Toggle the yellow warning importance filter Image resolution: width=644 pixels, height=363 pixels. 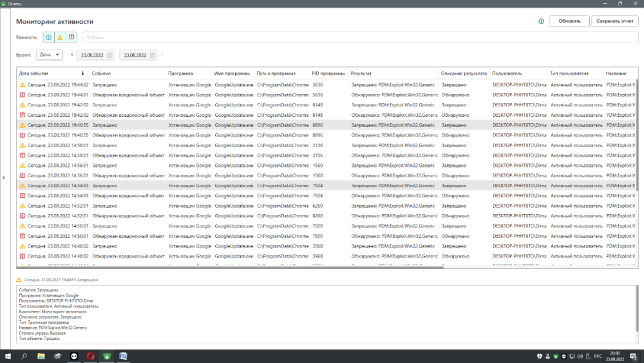pyautogui.click(x=61, y=37)
